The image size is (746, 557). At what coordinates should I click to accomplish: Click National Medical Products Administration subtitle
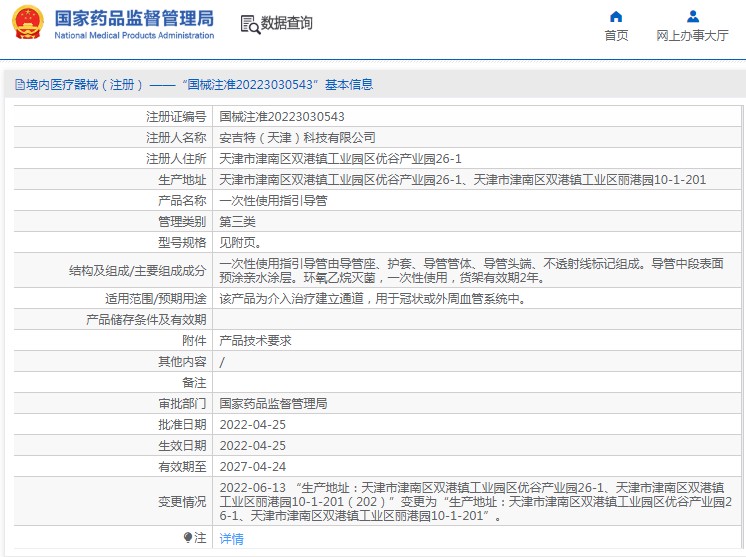point(134,35)
